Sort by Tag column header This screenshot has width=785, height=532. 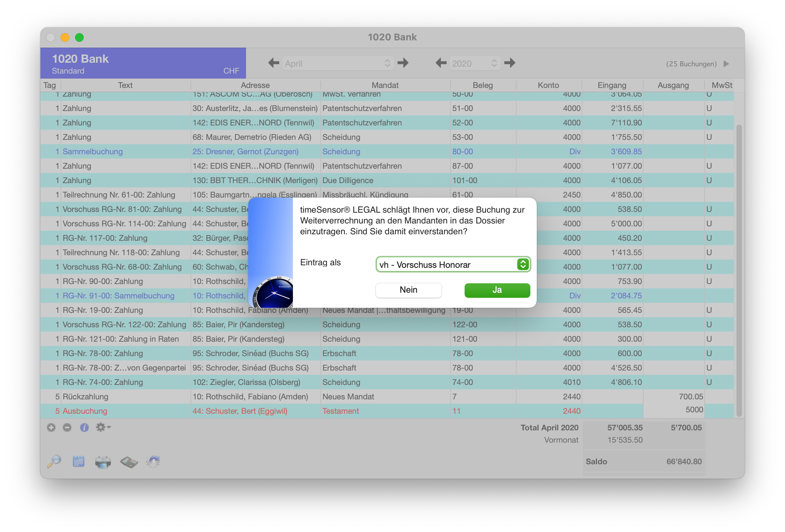50,85
